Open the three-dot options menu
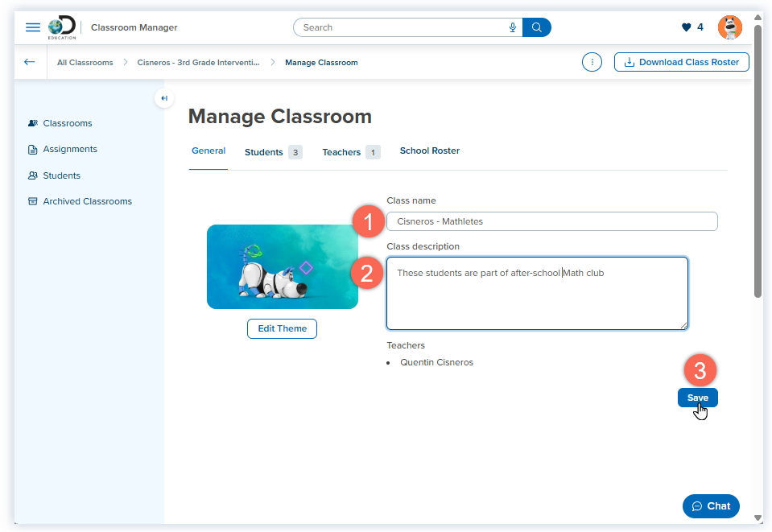This screenshot has width=772, height=532. (592, 62)
